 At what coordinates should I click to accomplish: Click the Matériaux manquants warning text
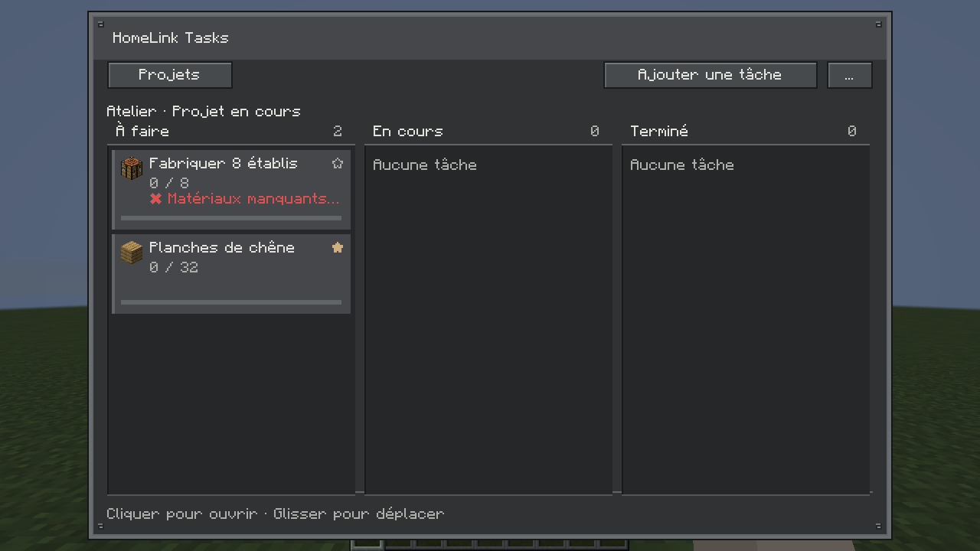[253, 199]
